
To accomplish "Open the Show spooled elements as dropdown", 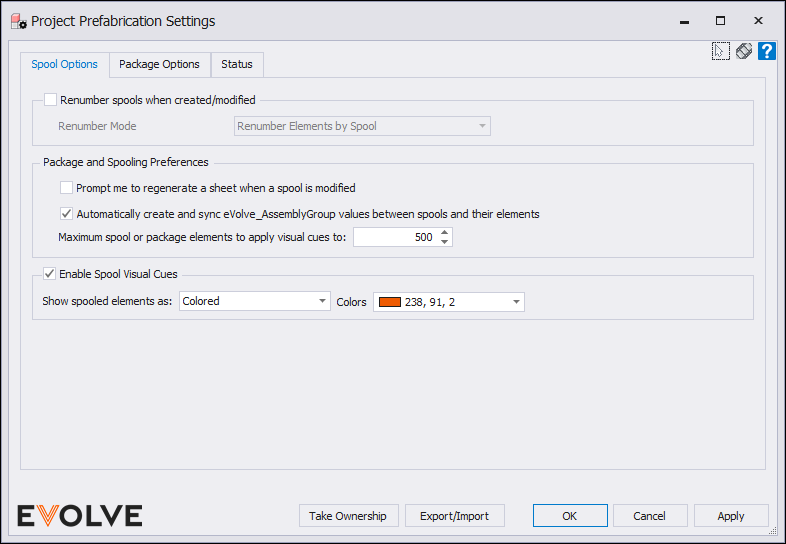I will coord(255,301).
